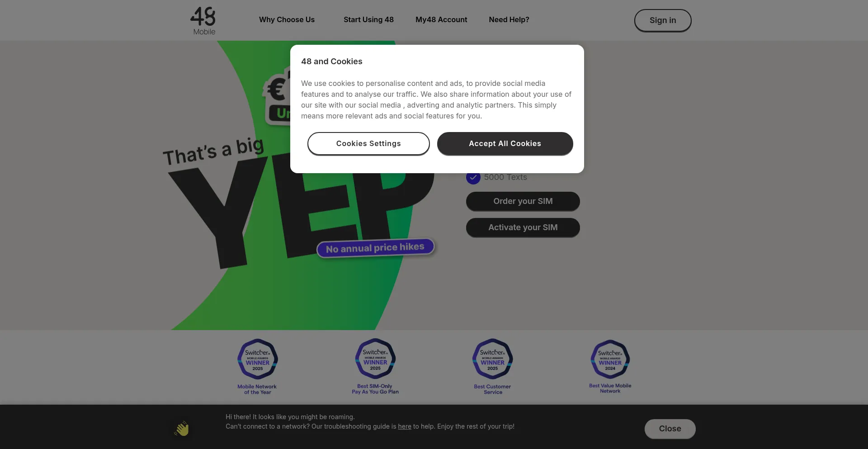Click the Best Customer Service winner badge
Viewport: 868px width, 449px height.
pyautogui.click(x=492, y=367)
